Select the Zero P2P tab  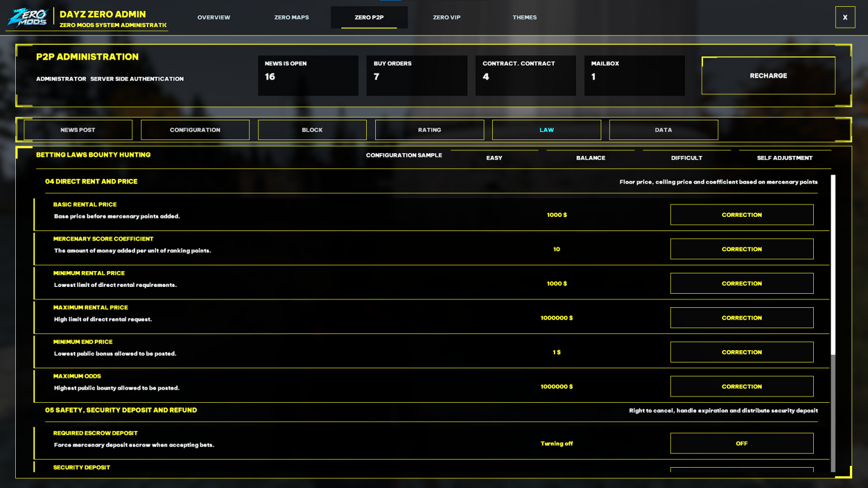pos(369,18)
